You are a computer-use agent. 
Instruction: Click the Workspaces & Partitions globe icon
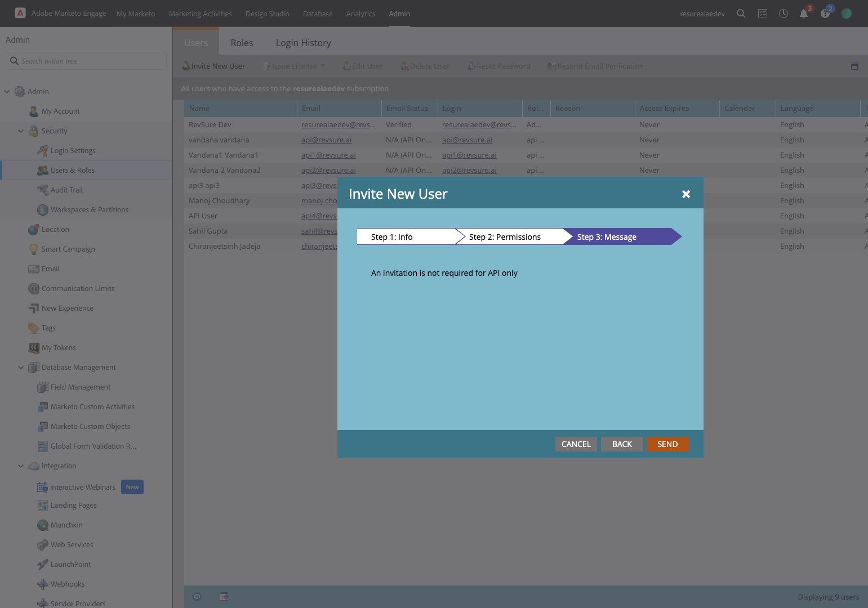coord(43,209)
